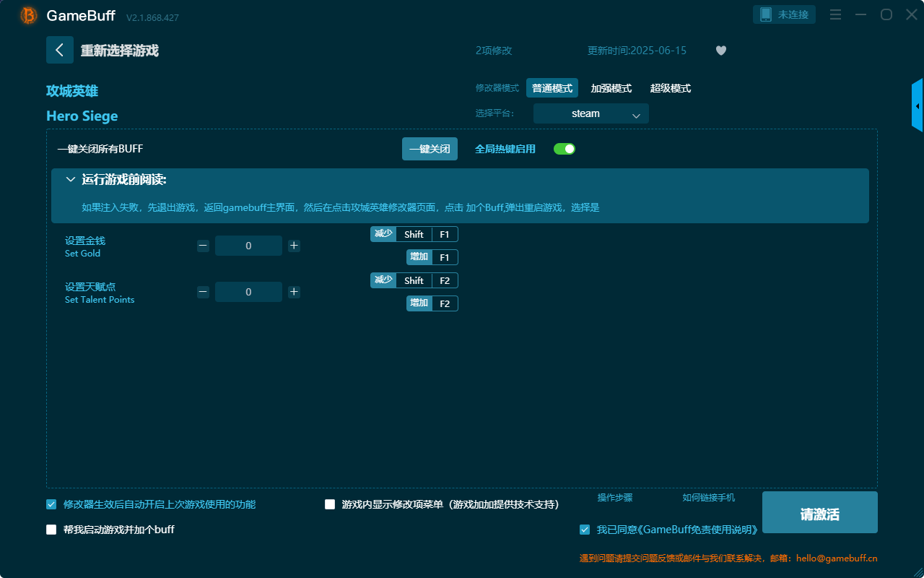Decrease Set Gold value with minus
Viewport: 924px width, 578px height.
pyautogui.click(x=204, y=246)
